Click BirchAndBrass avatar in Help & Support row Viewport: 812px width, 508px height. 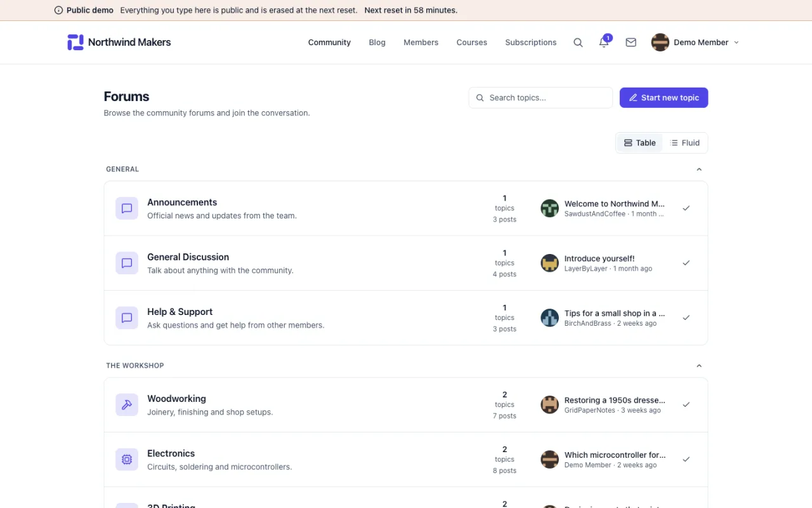pyautogui.click(x=549, y=317)
